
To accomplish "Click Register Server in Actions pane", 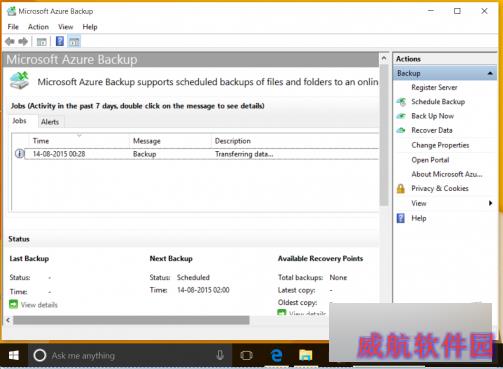I will [x=434, y=87].
